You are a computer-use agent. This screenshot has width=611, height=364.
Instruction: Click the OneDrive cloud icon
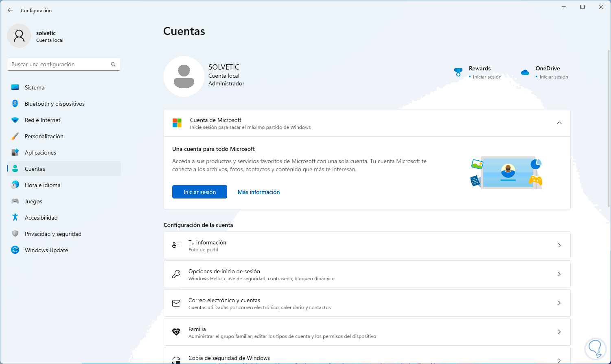[x=525, y=72]
